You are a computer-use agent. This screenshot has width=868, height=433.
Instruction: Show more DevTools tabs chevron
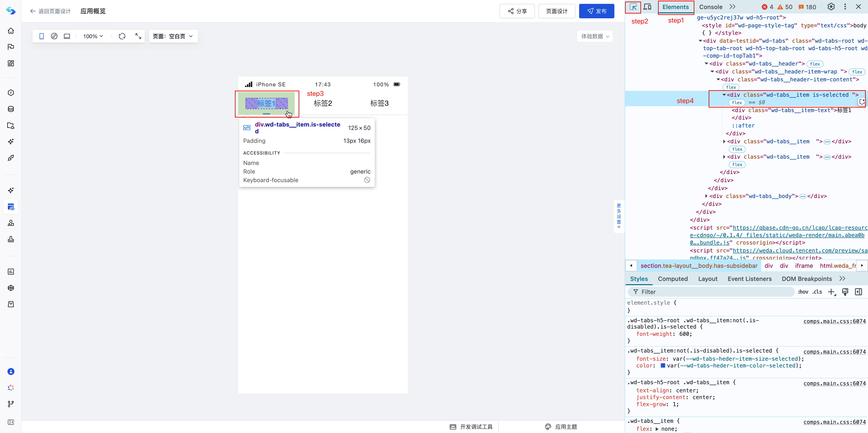(x=733, y=7)
